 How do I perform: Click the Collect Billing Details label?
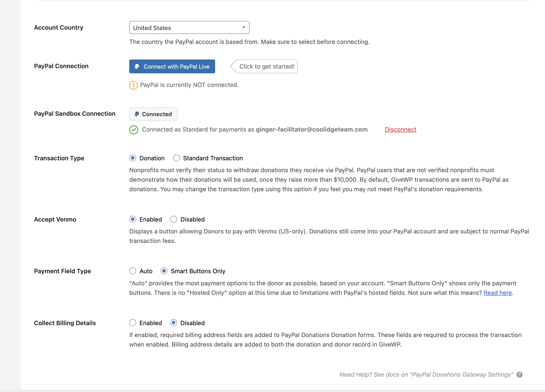(x=65, y=323)
